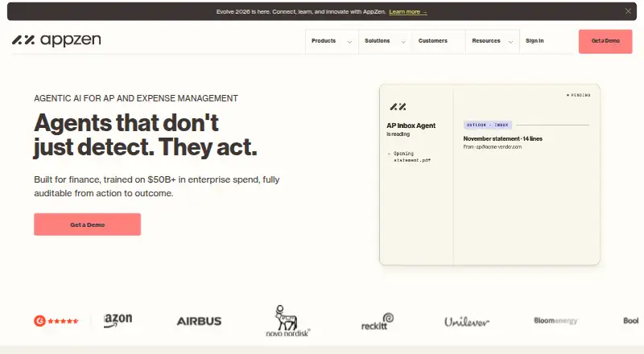Open the Solutions menu
Screen dimensions: 644x354
[377, 41]
